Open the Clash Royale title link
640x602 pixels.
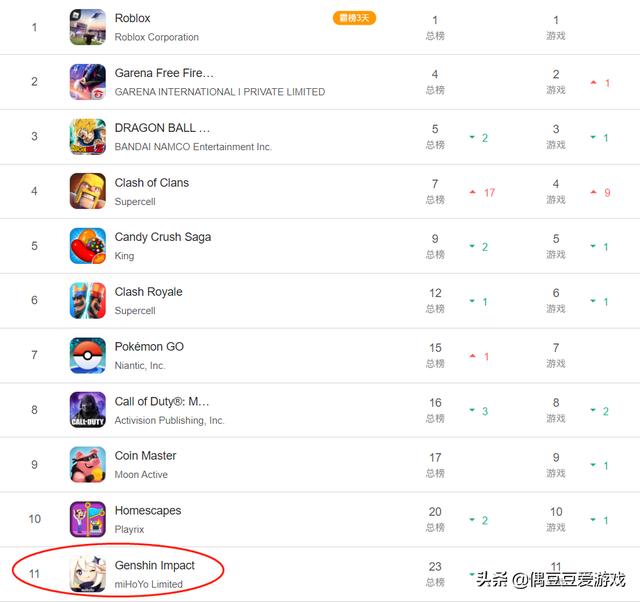(149, 292)
